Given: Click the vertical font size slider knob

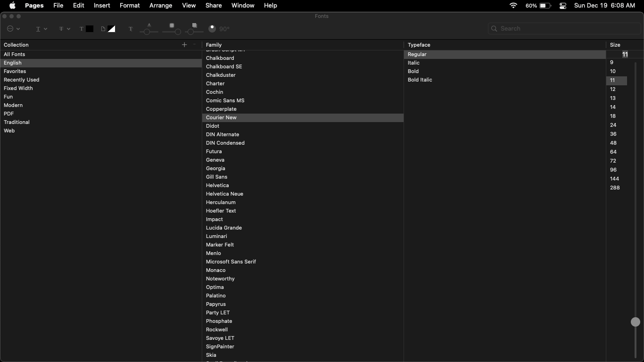Looking at the screenshot, I should [636, 322].
